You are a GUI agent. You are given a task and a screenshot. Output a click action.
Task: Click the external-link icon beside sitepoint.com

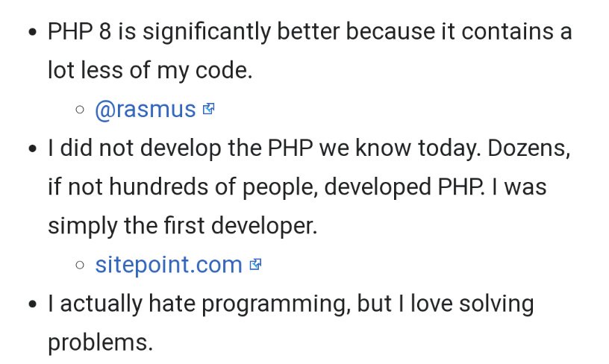click(x=255, y=265)
